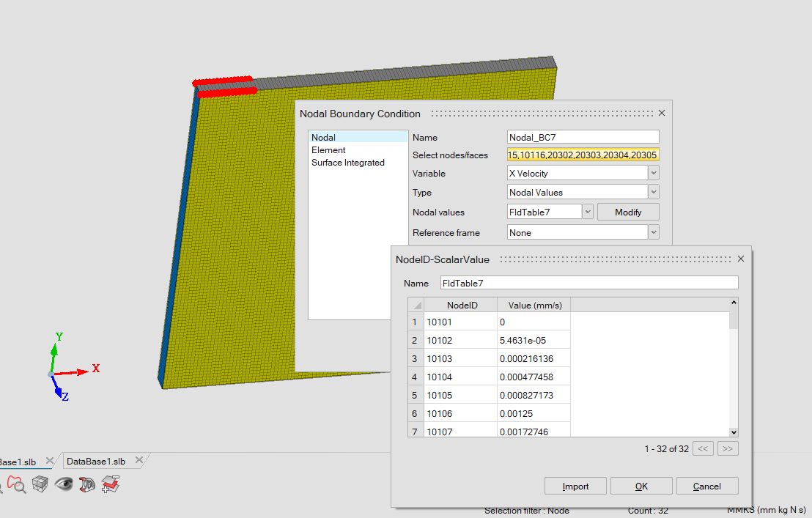812x518 pixels.
Task: Select Nodal in the condition type list
Action: (x=358, y=137)
